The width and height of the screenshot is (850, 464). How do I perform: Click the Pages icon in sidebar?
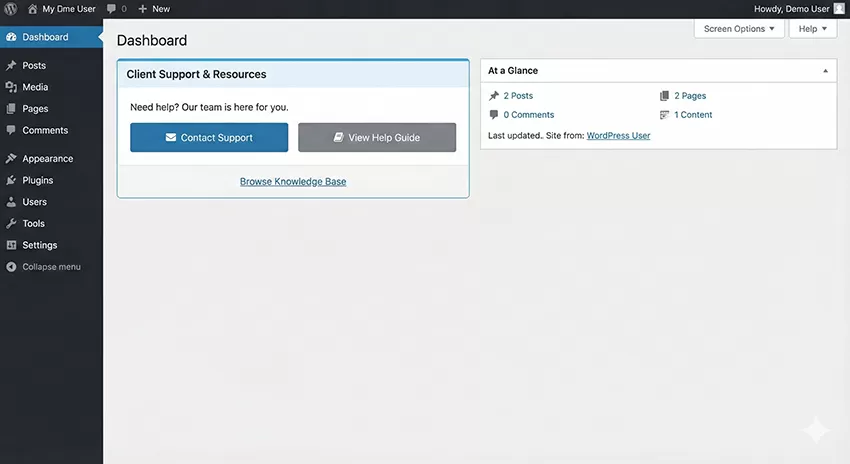coord(11,108)
